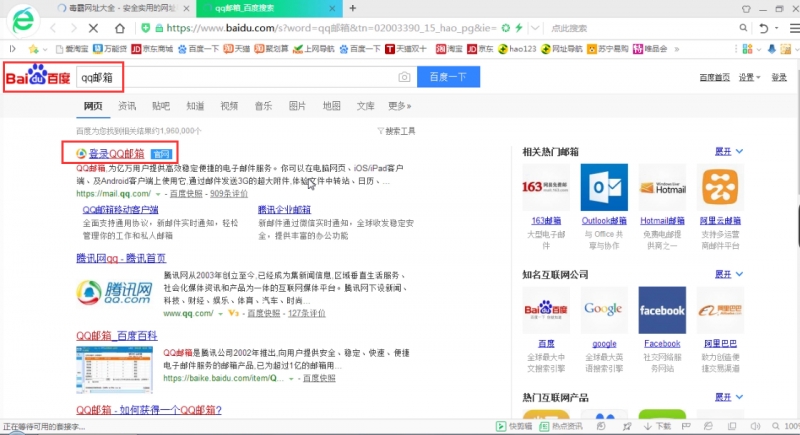Open the 万能贷 bookmark

coord(109,49)
